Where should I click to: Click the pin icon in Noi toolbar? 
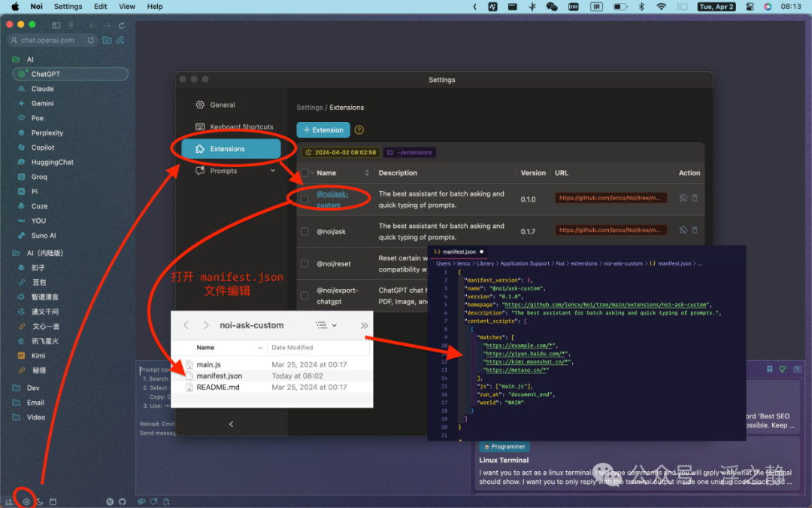(x=71, y=25)
